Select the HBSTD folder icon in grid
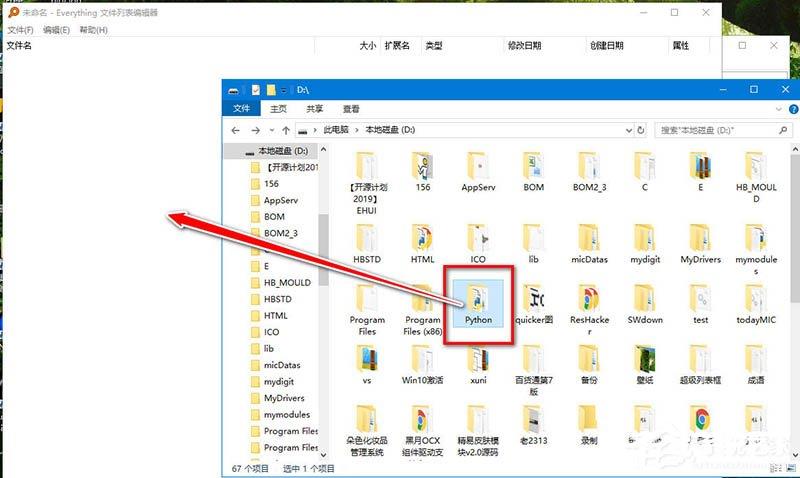The width and height of the screenshot is (800, 478). tap(367, 238)
